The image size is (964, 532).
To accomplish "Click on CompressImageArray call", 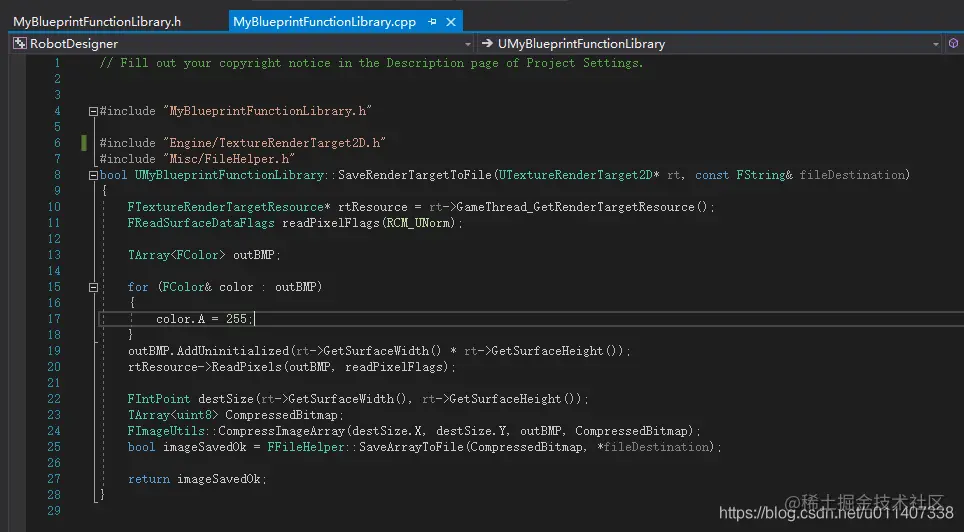I will (x=282, y=431).
